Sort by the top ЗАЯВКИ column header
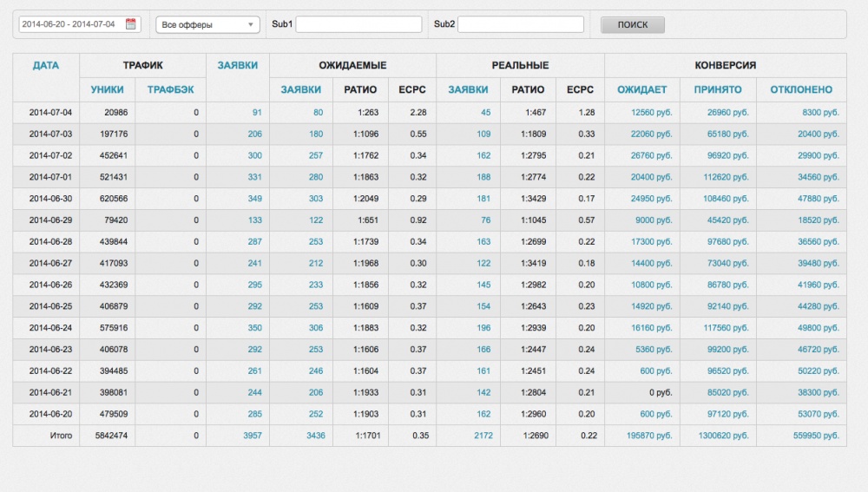868x492 pixels. (238, 65)
